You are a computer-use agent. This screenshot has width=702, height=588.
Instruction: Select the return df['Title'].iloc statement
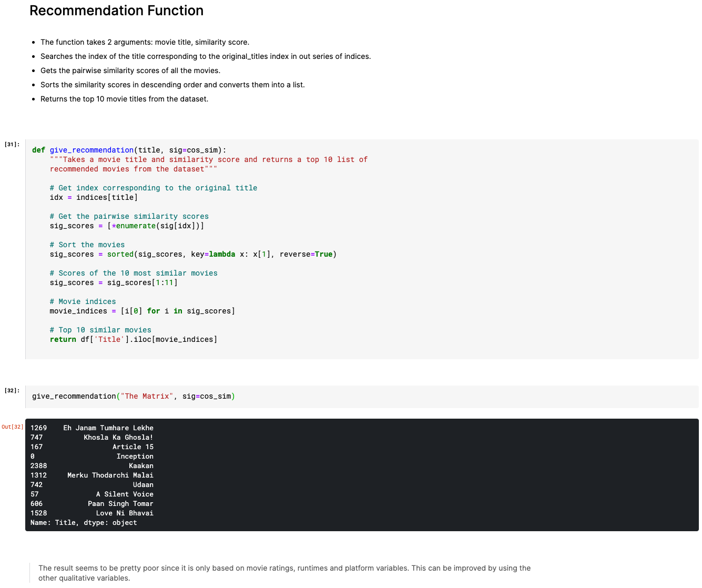coord(134,339)
